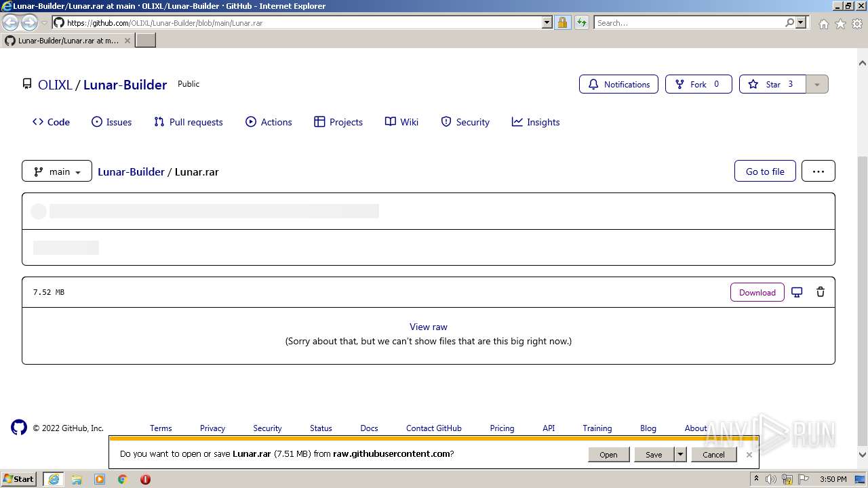Open the Issues tab
This screenshot has height=488, width=868.
point(111,122)
